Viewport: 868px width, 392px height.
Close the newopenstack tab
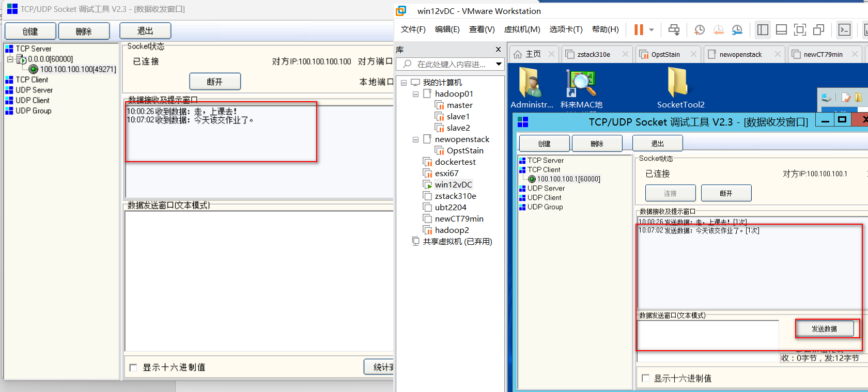pos(778,54)
